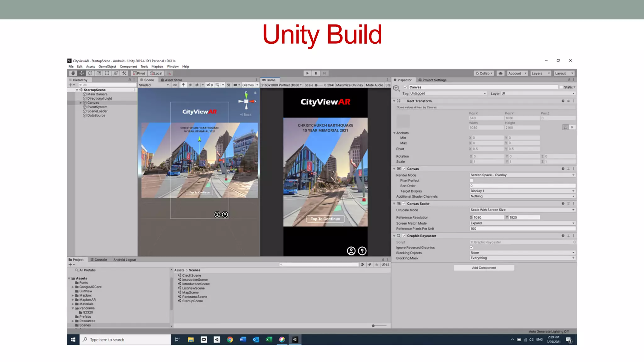This screenshot has height=362, width=644.
Task: Toggle the Canvas object active checkbox
Action: tap(405, 87)
